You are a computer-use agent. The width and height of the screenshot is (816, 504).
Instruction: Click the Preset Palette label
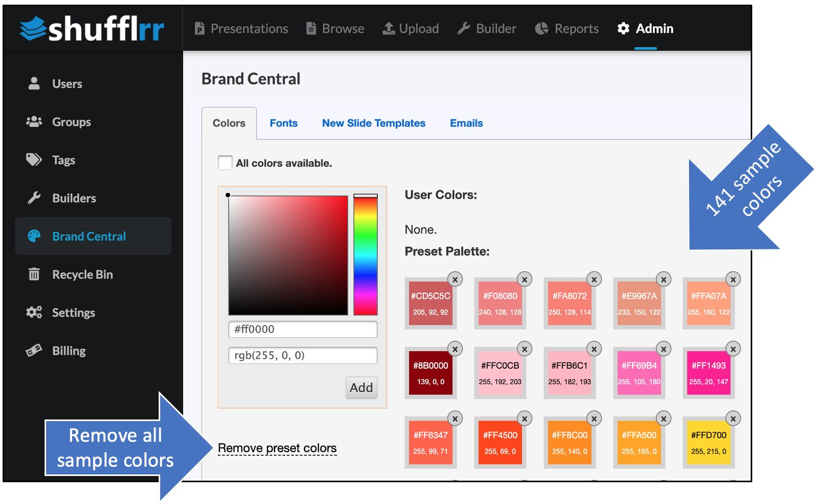tap(447, 251)
